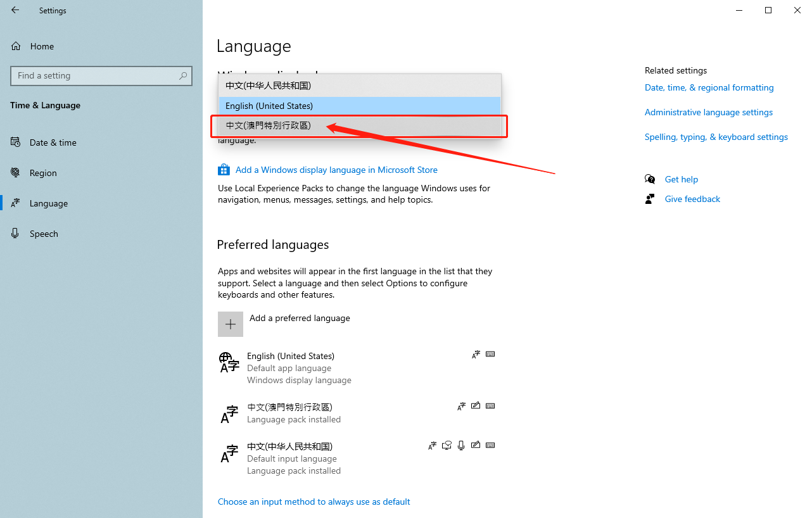Screen dimensions: 812x518
Task: Click the plus icon to add a preferred language
Action: pyautogui.click(x=231, y=324)
